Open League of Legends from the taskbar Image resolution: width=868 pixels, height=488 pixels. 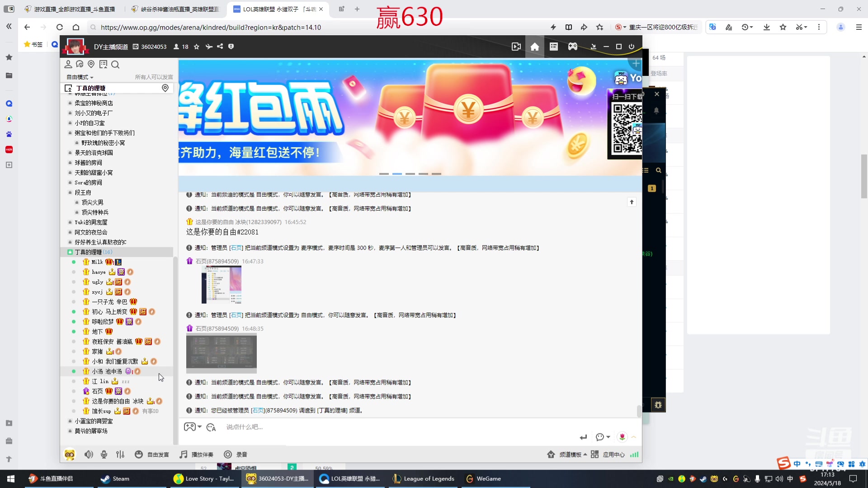coord(423,479)
